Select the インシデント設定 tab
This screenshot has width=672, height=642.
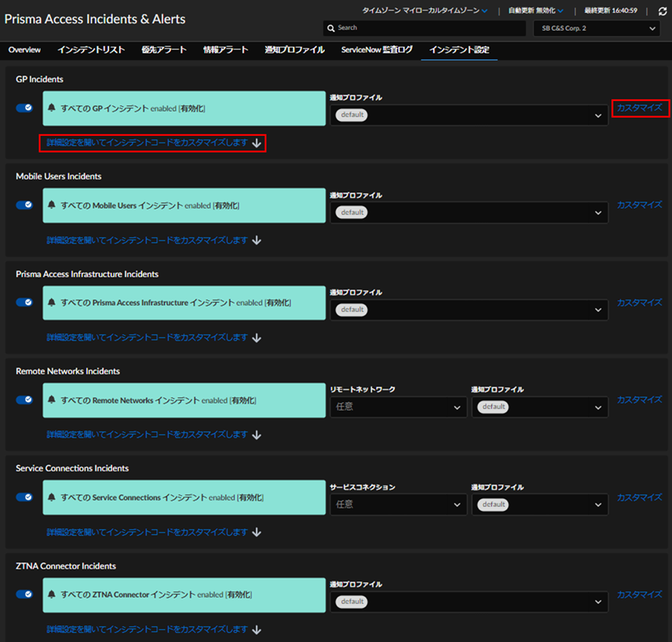coord(459,50)
